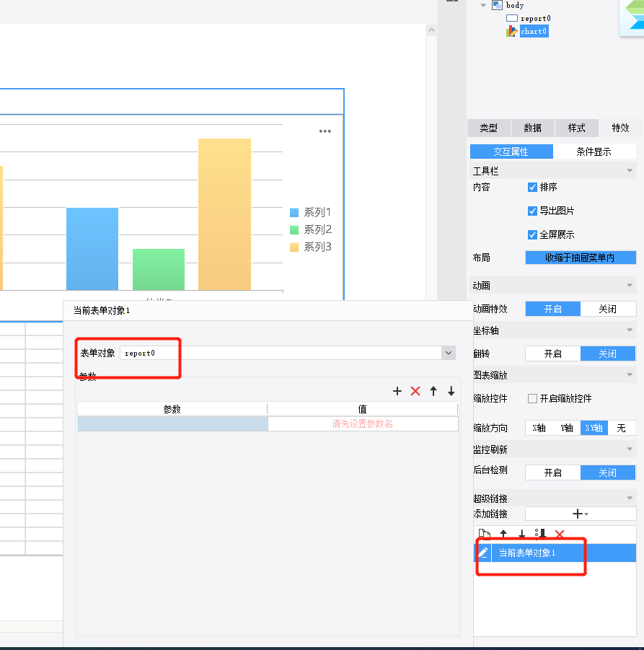
Task: Select the 条件显示 sub-tab
Action: click(594, 151)
